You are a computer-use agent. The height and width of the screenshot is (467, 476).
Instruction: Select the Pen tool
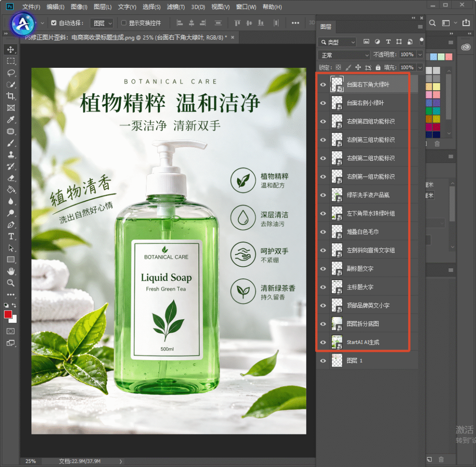[11, 225]
